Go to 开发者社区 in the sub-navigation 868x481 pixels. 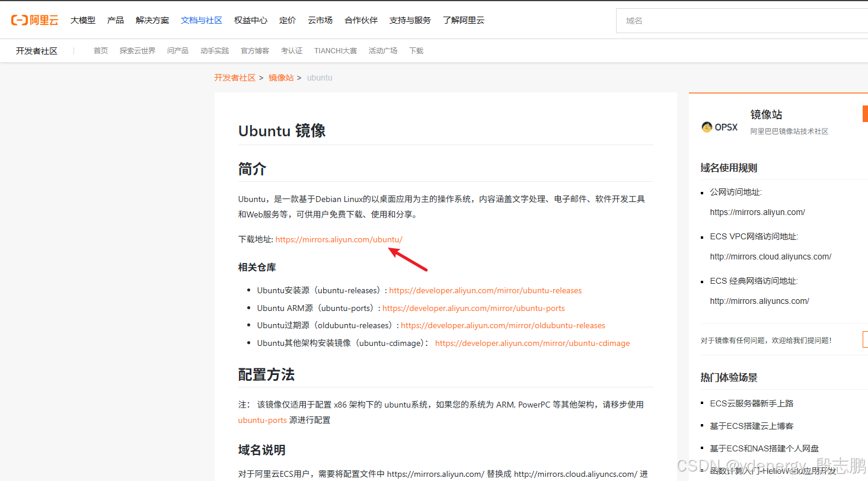tap(37, 51)
